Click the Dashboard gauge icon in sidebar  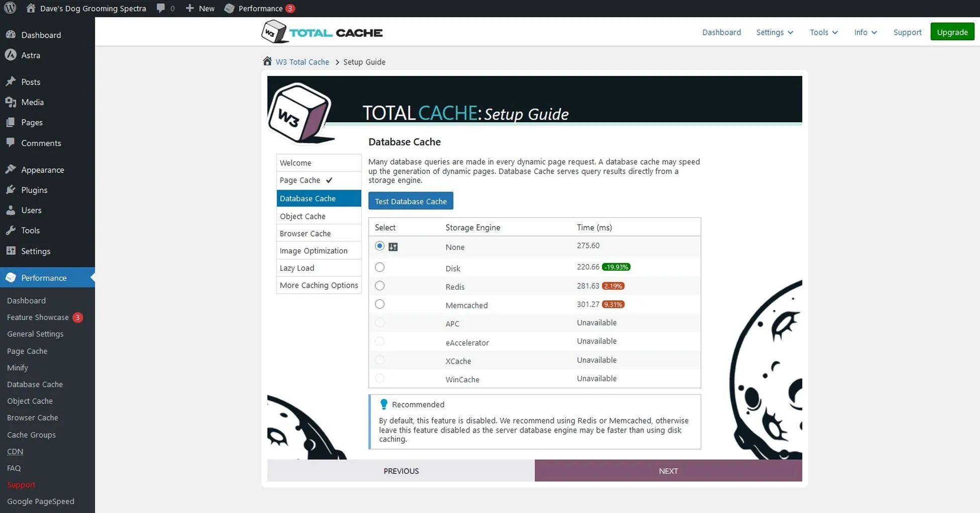pyautogui.click(x=11, y=35)
